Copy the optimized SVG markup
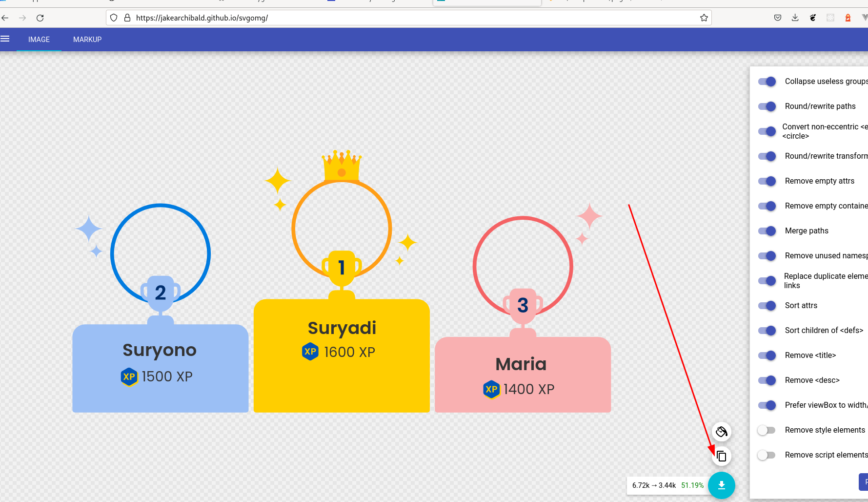 pos(721,456)
